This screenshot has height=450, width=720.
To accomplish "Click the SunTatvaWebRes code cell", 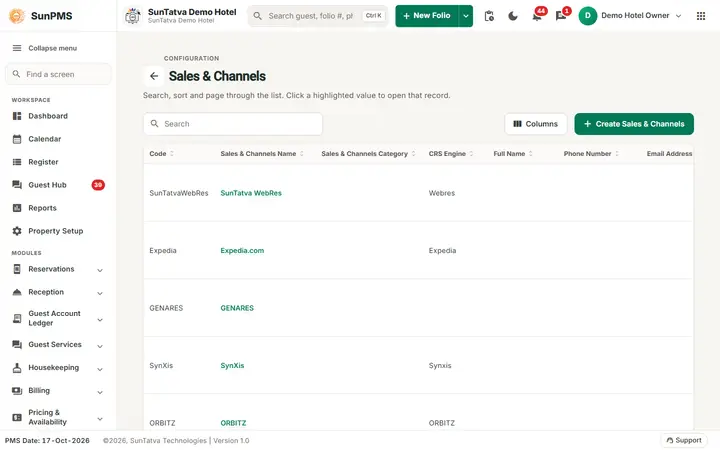I will [x=179, y=193].
